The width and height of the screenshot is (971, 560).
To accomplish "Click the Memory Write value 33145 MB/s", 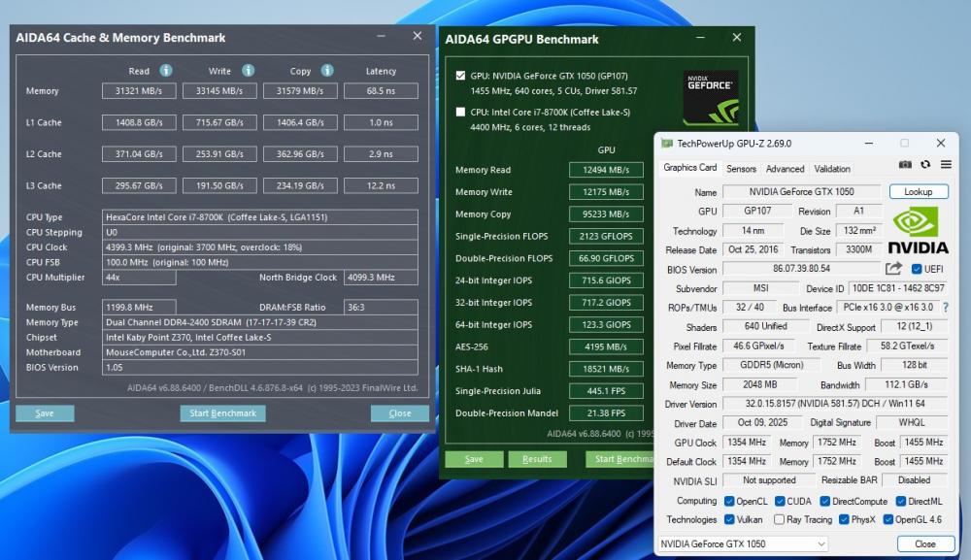I will 219,91.
